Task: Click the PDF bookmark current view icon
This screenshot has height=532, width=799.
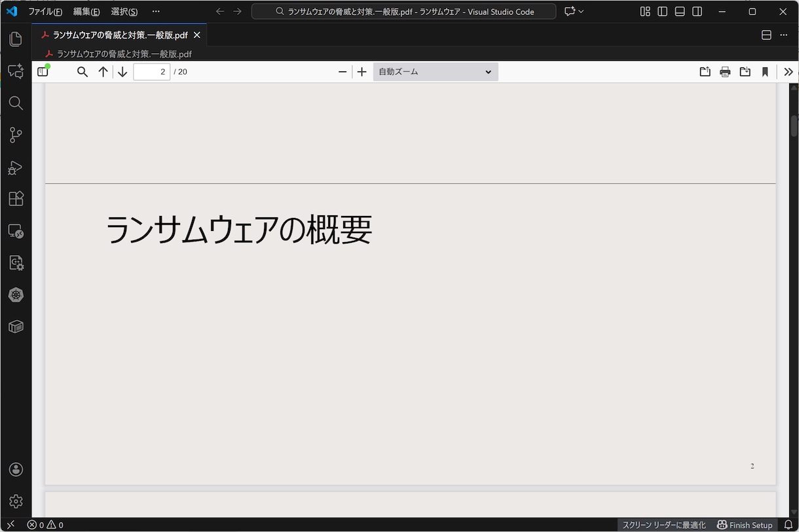Action: (765, 72)
